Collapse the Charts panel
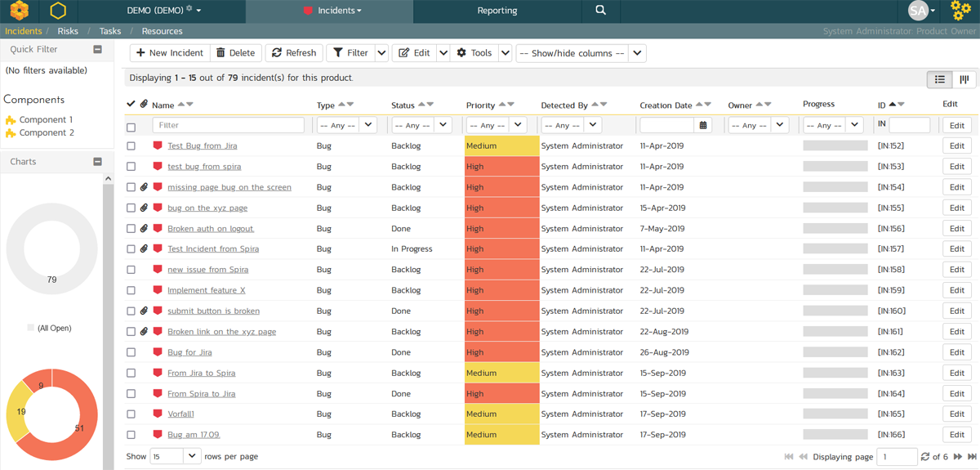980x470 pixels. click(98, 162)
